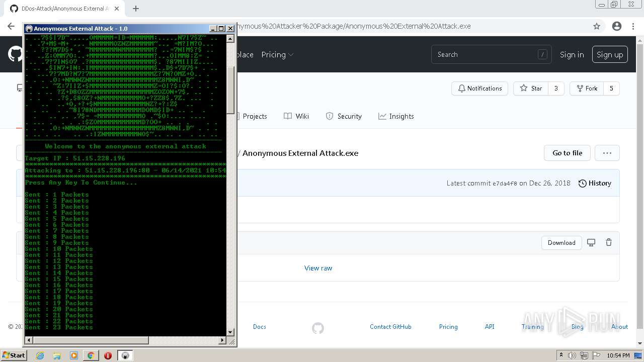Click the desktop display icon next to Download
644x362 pixels.
[x=591, y=243]
